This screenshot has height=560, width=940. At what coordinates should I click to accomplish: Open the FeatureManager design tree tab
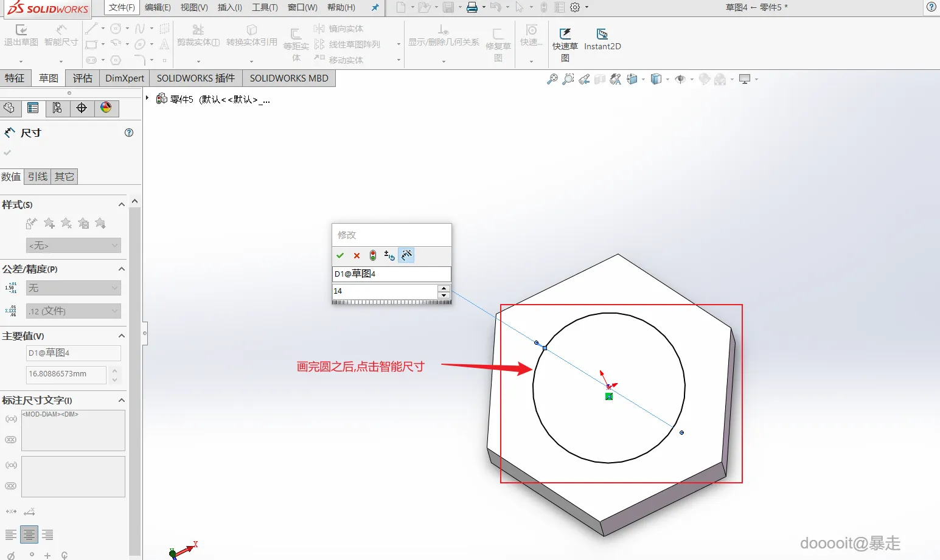click(x=9, y=108)
